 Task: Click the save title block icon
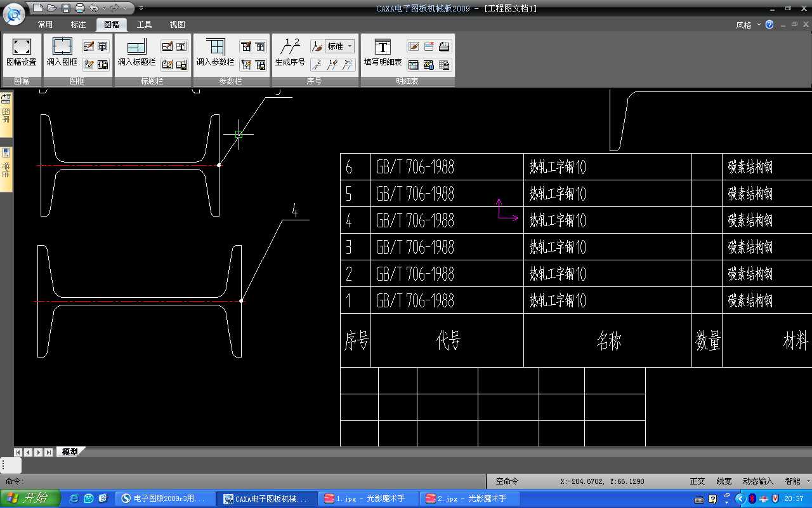[181, 64]
